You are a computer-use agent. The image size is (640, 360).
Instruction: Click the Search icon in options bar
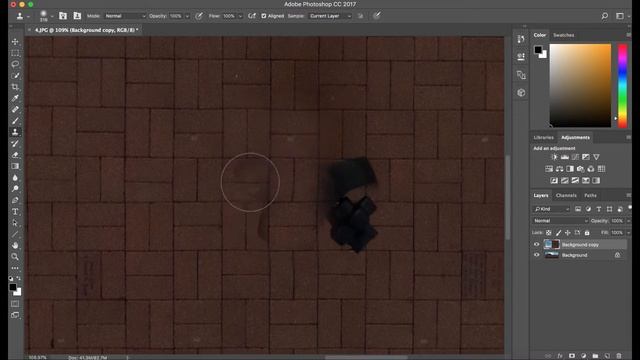pyautogui.click(x=604, y=16)
